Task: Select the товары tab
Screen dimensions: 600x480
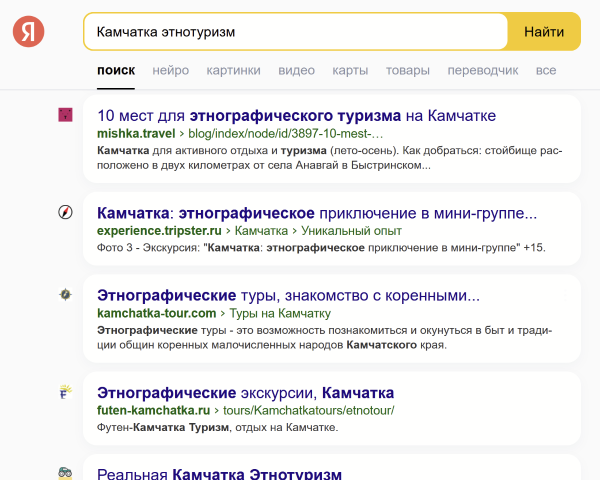Action: click(408, 70)
